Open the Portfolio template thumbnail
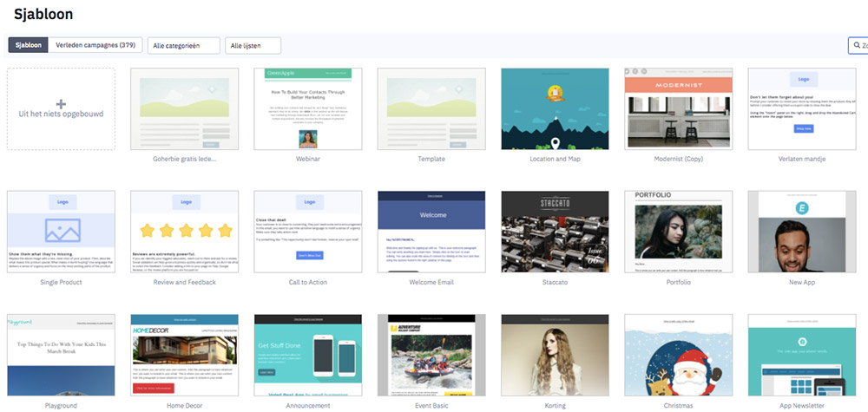The width and height of the screenshot is (868, 412). coord(679,232)
